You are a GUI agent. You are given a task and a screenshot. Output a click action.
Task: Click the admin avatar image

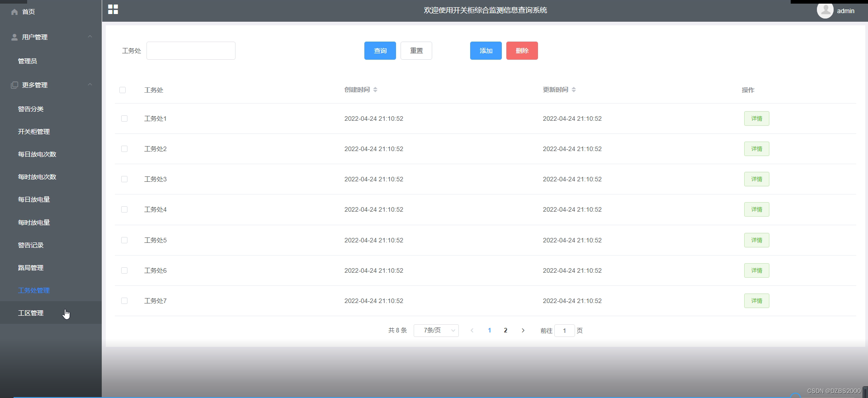pos(825,10)
